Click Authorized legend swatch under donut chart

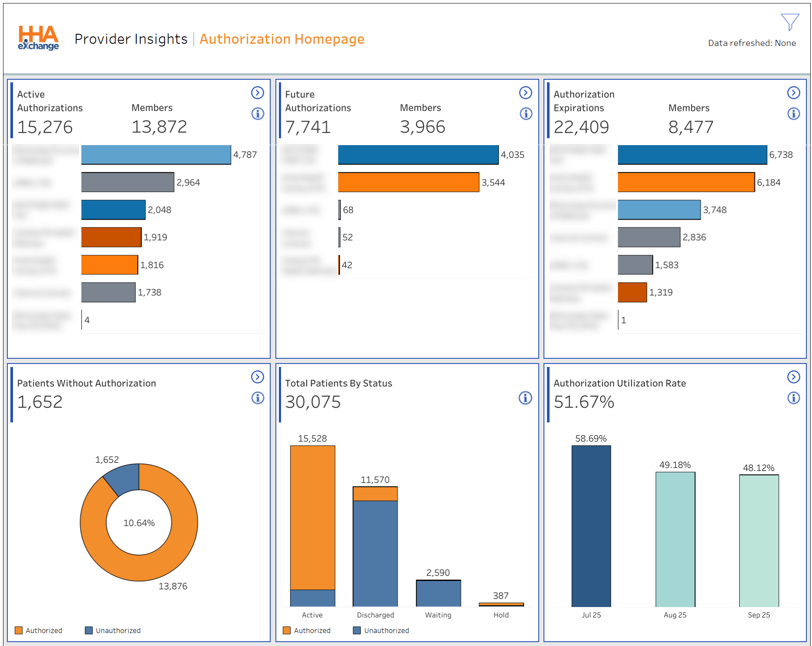[19, 630]
